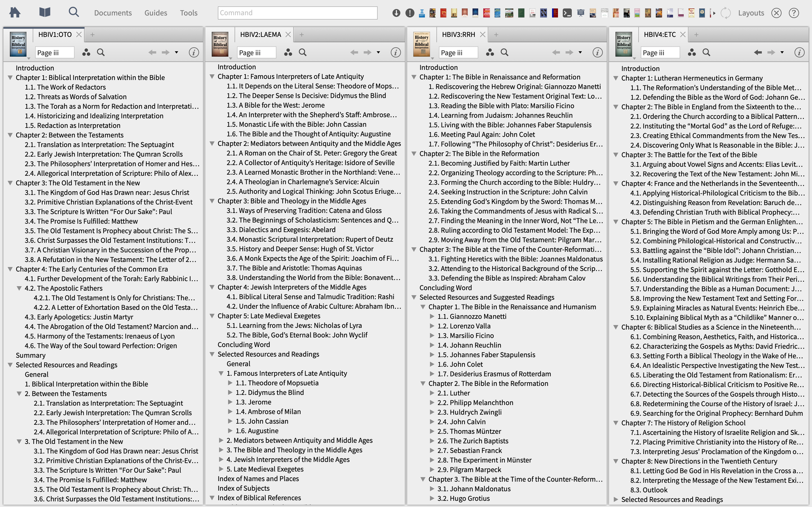Click the search icon in the HBIV1:OTO panel
Viewport: 812px width, 507px height.
(101, 52)
